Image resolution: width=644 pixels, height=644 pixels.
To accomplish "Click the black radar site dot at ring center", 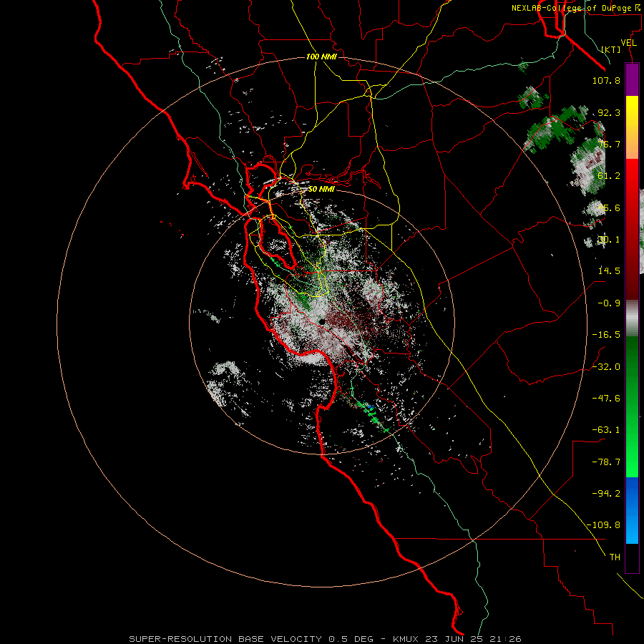I will pyautogui.click(x=322, y=321).
